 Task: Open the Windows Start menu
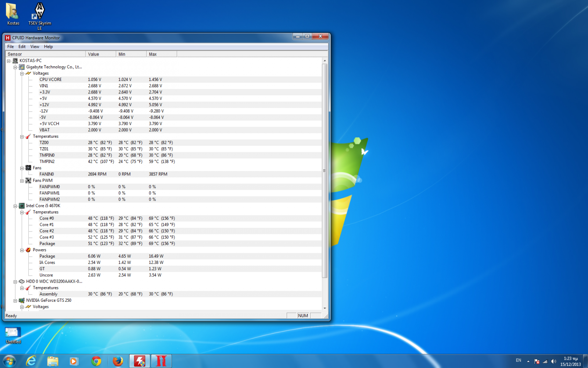pyautogui.click(x=10, y=361)
